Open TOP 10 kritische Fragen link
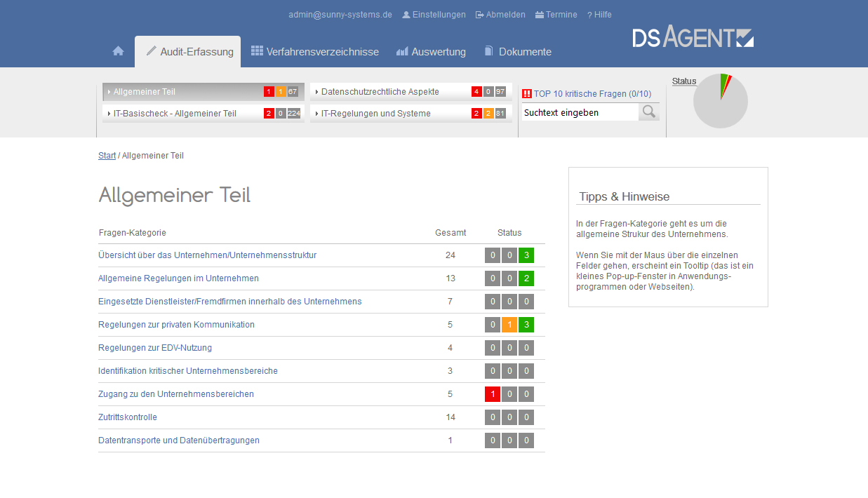 click(x=592, y=94)
